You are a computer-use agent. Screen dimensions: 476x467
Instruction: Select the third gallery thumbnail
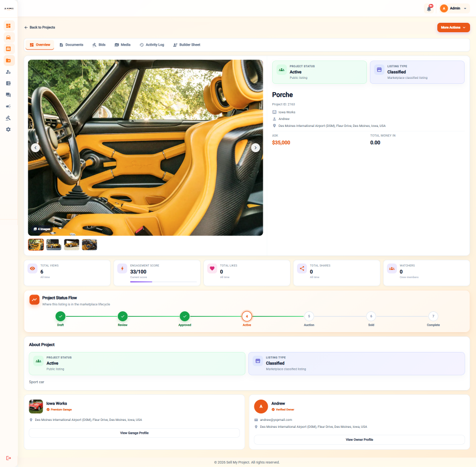pyautogui.click(x=71, y=244)
